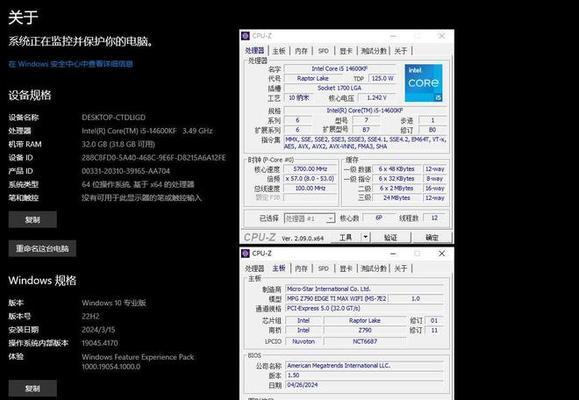Image resolution: width=579 pixels, height=400 pixels.
Task: Click the 版本 value Windows 10 专业版
Action: pos(114,303)
